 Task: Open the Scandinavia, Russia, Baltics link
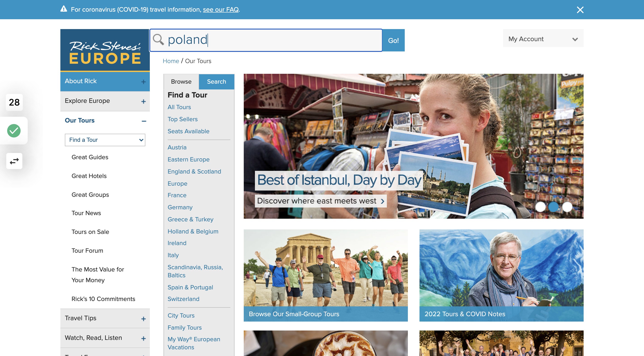click(x=195, y=271)
